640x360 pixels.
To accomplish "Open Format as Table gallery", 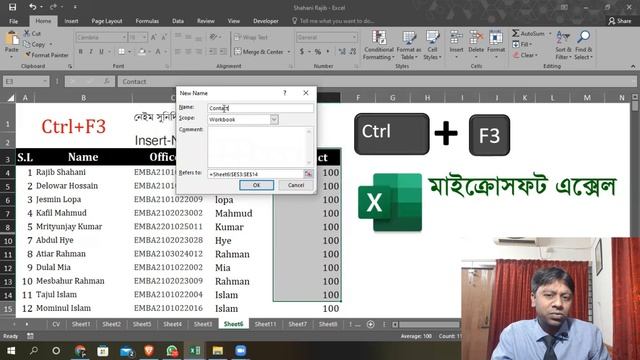I will (x=409, y=45).
